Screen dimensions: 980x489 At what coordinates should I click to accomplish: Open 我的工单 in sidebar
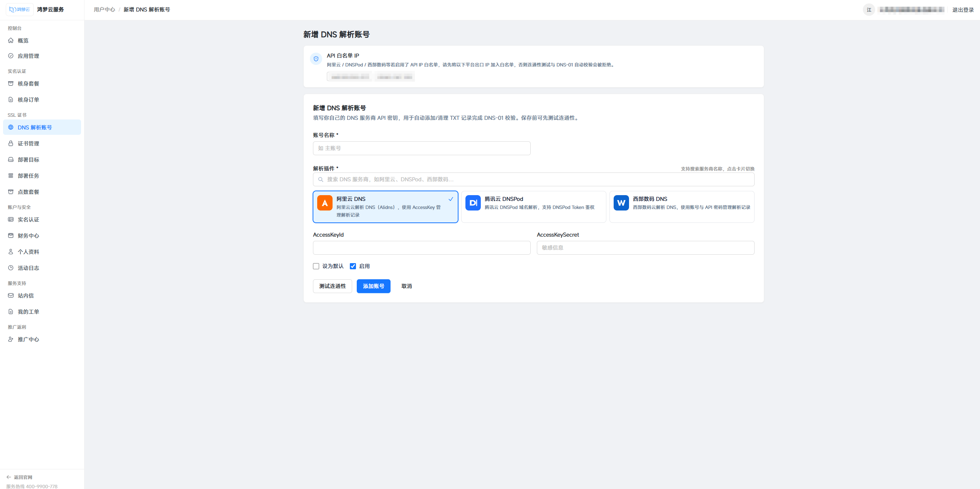(42, 312)
